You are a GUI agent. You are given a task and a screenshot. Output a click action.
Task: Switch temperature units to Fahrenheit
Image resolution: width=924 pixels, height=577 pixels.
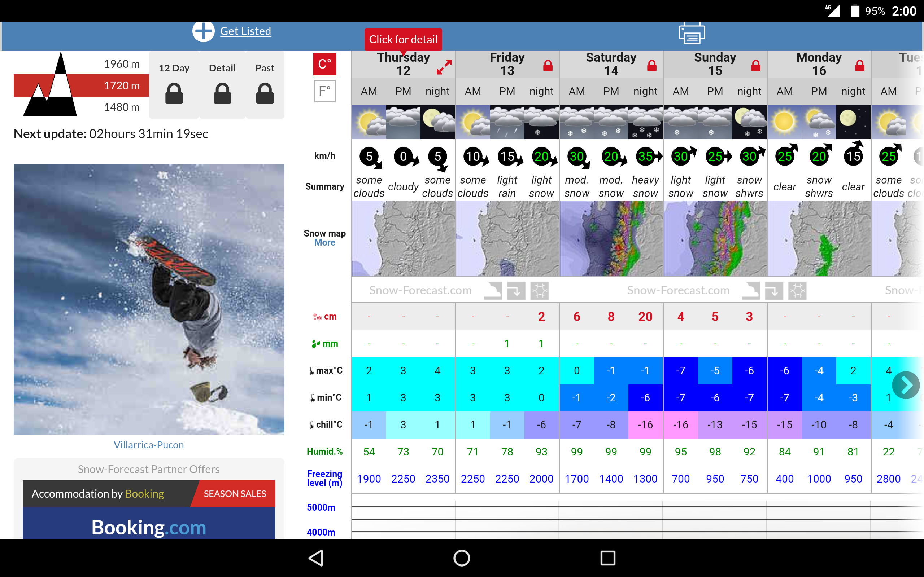pyautogui.click(x=324, y=91)
